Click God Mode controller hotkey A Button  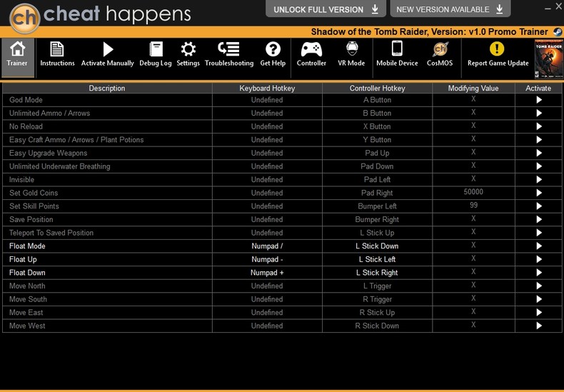pyautogui.click(x=377, y=100)
